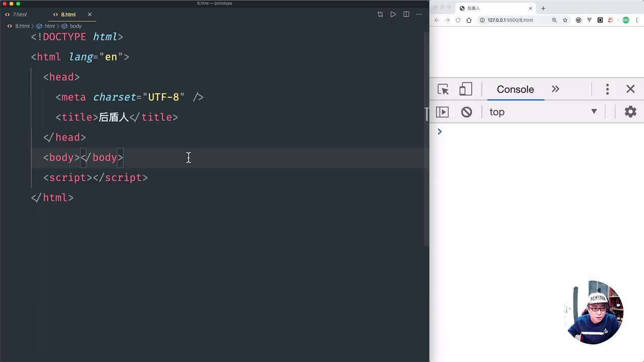This screenshot has width=644, height=362.
Task: Open a new browser tab
Action: pos(543,8)
